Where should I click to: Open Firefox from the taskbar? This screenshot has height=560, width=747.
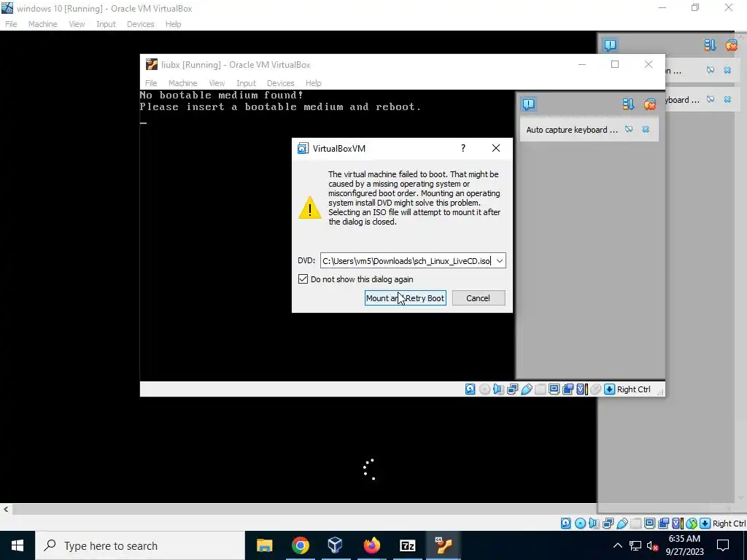pyautogui.click(x=371, y=545)
